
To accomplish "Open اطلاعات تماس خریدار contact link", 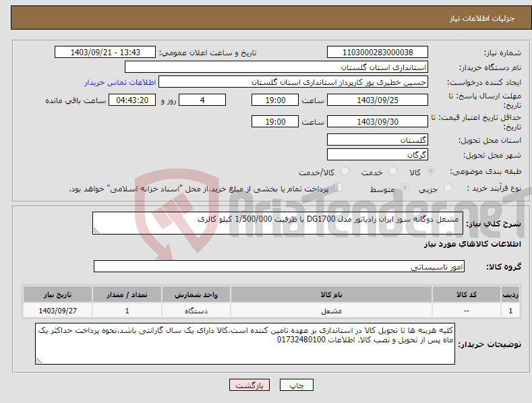I will [x=120, y=82].
